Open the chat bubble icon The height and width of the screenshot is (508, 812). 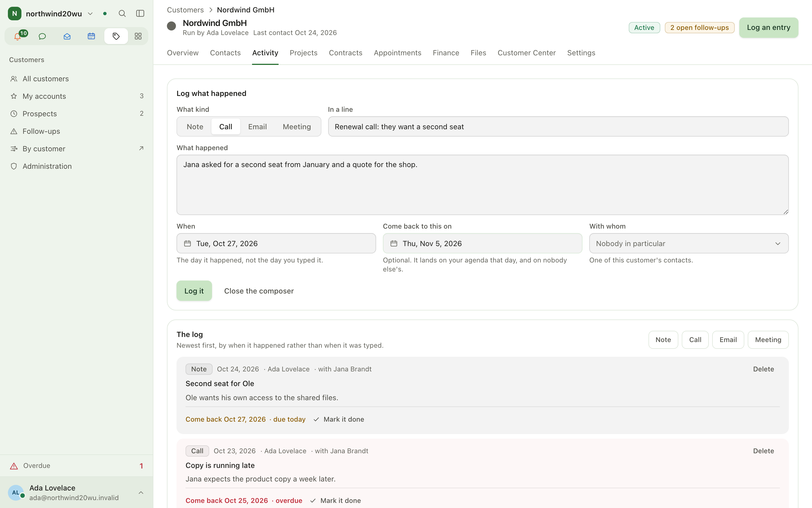point(42,36)
